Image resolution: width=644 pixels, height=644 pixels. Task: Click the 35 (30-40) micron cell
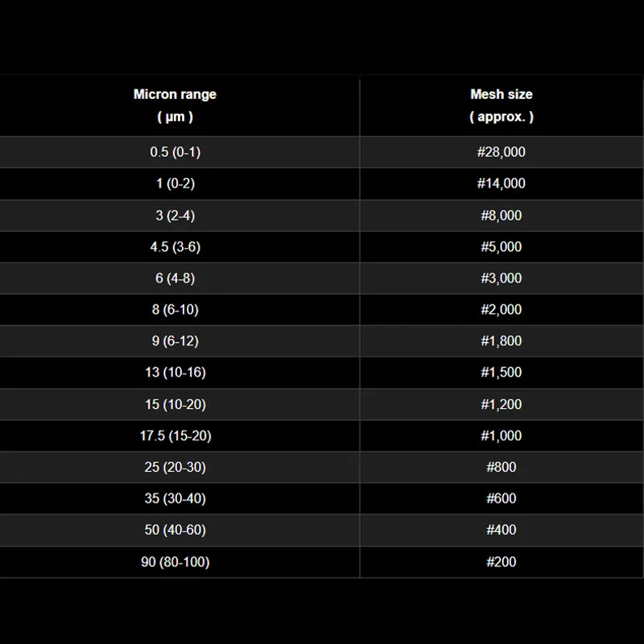point(175,498)
